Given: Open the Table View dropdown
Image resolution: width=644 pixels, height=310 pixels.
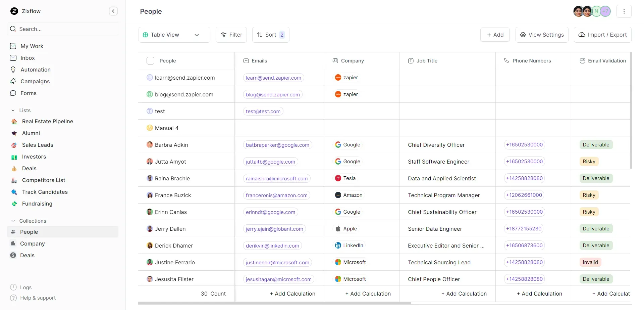Looking at the screenshot, I should (174, 35).
